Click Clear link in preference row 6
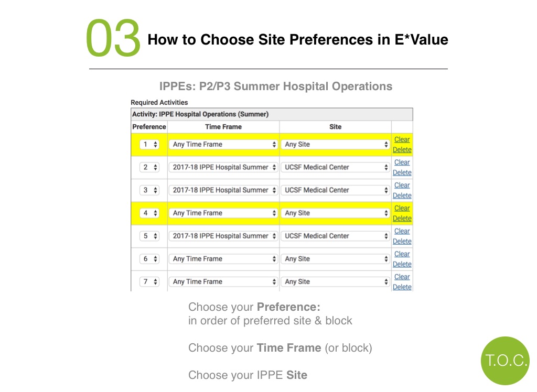 pos(402,254)
